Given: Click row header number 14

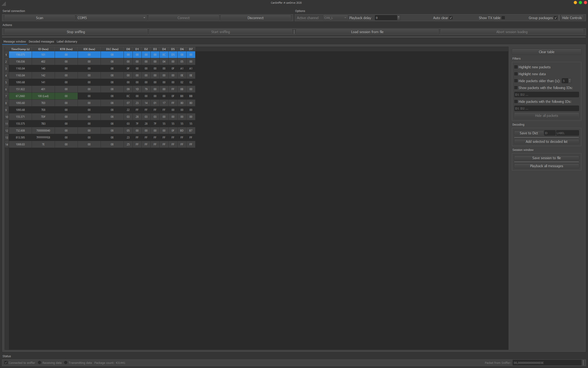Looking at the screenshot, I should coord(7,145).
